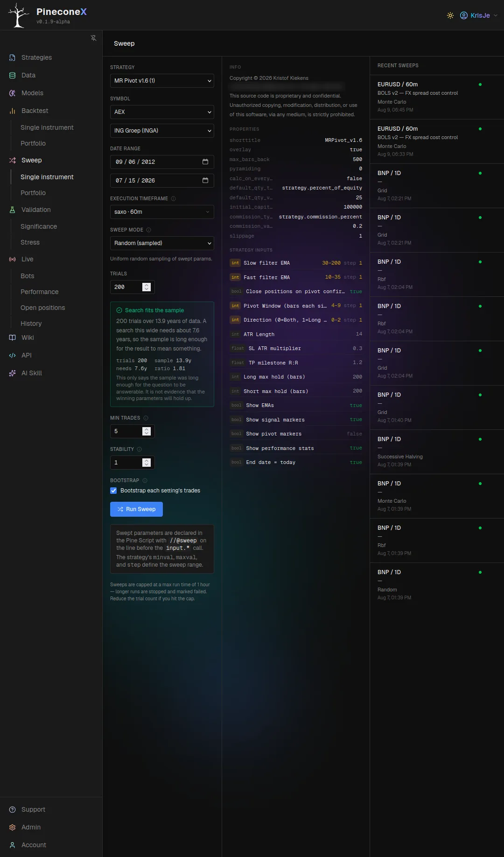Select Portfolio under Sweep
The width and height of the screenshot is (504, 857).
[33, 193]
